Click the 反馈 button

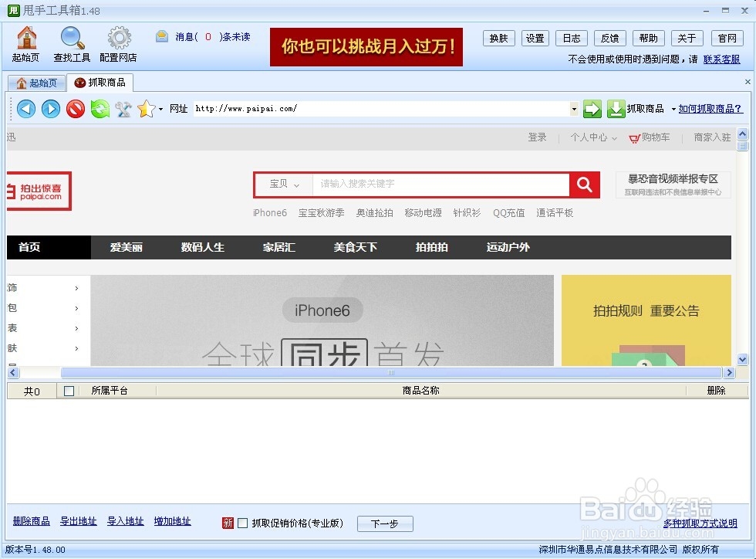pyautogui.click(x=610, y=38)
